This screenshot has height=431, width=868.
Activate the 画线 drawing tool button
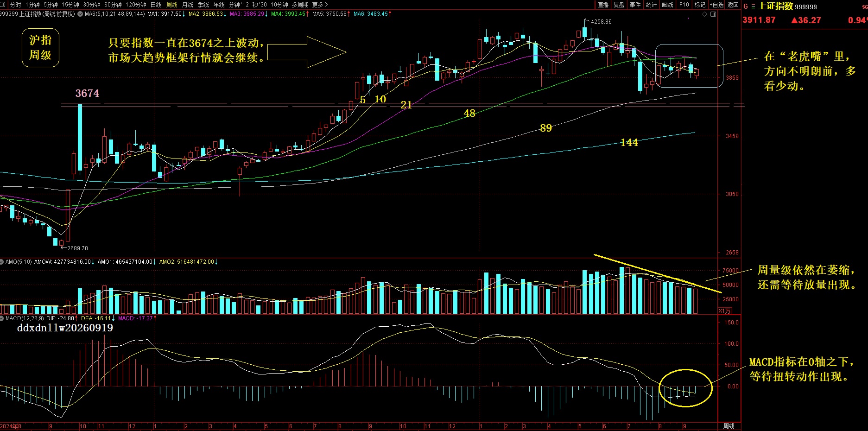point(668,5)
